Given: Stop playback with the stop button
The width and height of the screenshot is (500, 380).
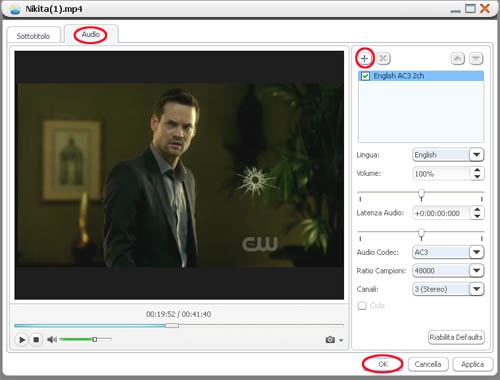Looking at the screenshot, I should pos(36,340).
